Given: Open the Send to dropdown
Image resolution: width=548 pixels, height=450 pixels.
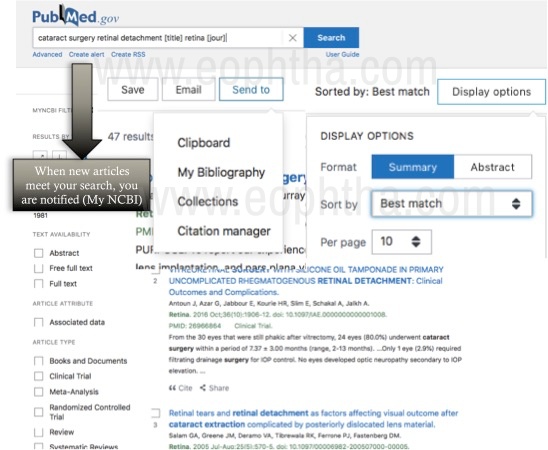Looking at the screenshot, I should (x=251, y=89).
